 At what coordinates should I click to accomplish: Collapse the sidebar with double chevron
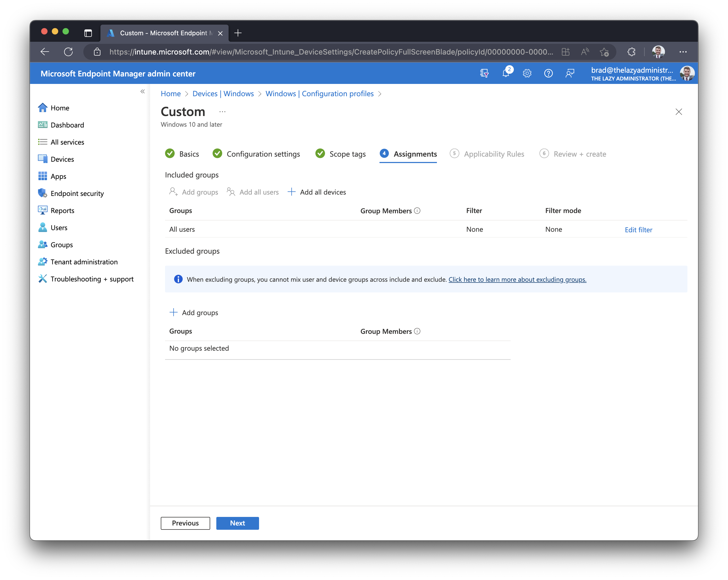[143, 92]
